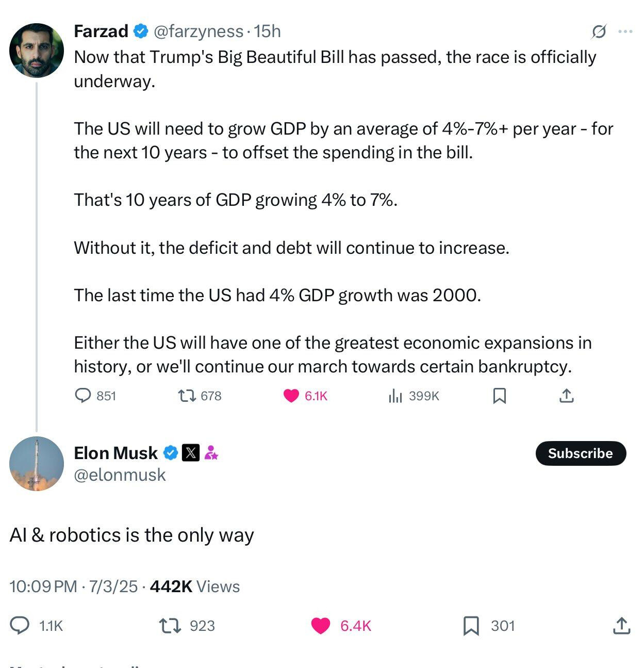The image size is (644, 668).
Task: Open the @elonmusk handle link
Action: click(120, 475)
